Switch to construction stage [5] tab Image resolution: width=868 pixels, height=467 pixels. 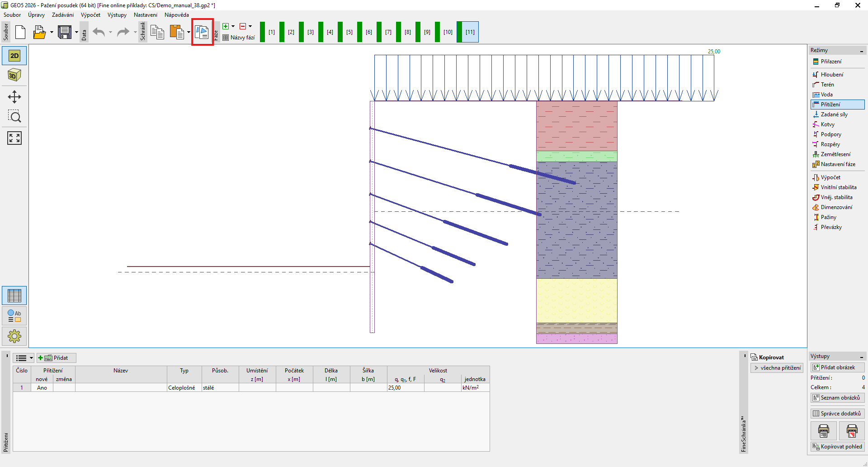349,32
